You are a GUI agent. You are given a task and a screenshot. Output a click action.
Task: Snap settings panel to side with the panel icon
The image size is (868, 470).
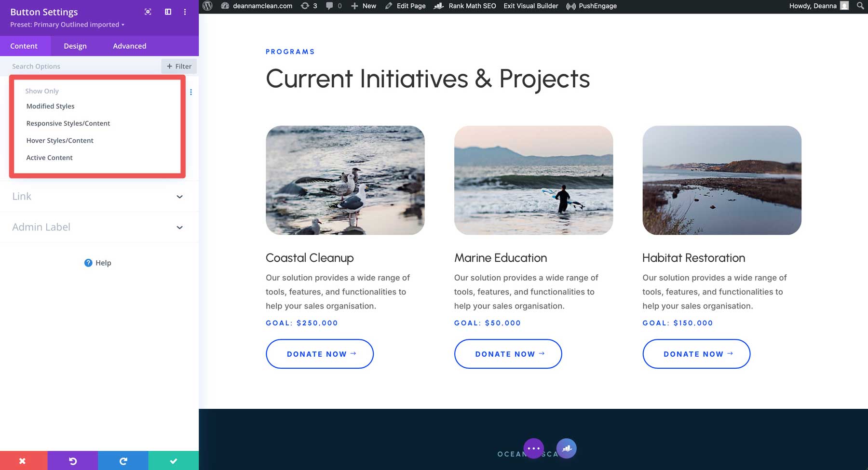pyautogui.click(x=168, y=12)
